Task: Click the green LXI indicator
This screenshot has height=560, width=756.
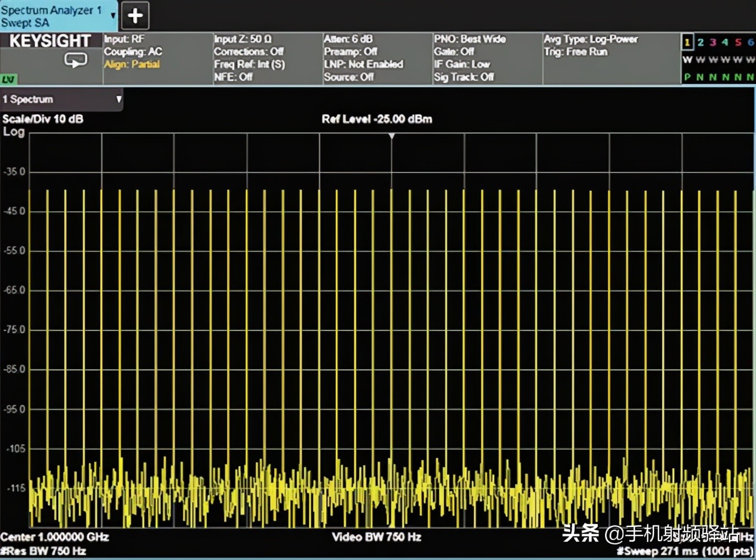Action: [x=9, y=80]
